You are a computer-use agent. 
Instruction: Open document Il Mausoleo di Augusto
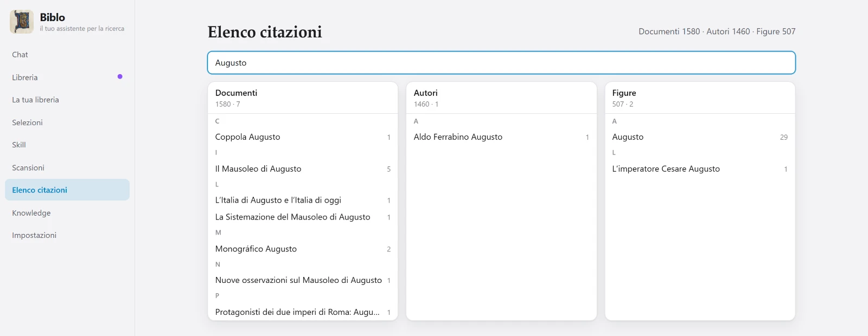click(303, 169)
